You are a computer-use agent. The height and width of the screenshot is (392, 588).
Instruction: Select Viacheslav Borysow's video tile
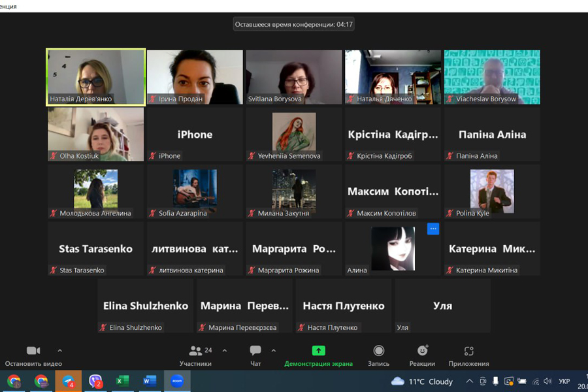(492, 76)
